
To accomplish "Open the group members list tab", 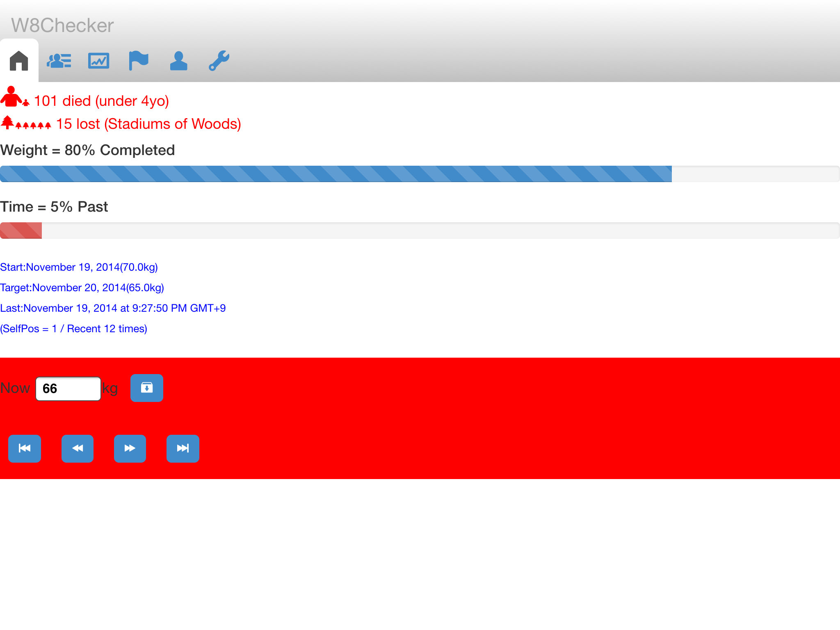I will click(59, 61).
